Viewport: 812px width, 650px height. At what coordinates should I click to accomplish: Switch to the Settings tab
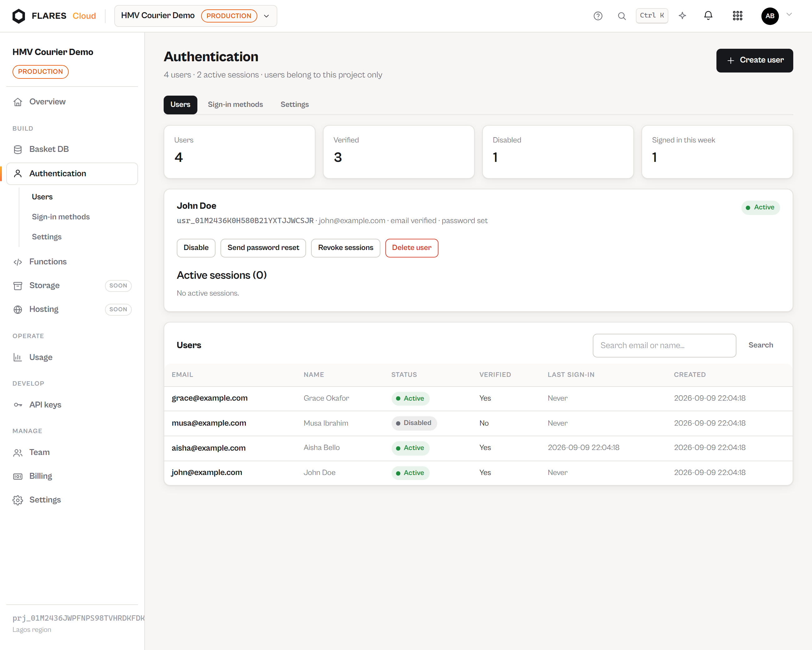click(x=294, y=104)
